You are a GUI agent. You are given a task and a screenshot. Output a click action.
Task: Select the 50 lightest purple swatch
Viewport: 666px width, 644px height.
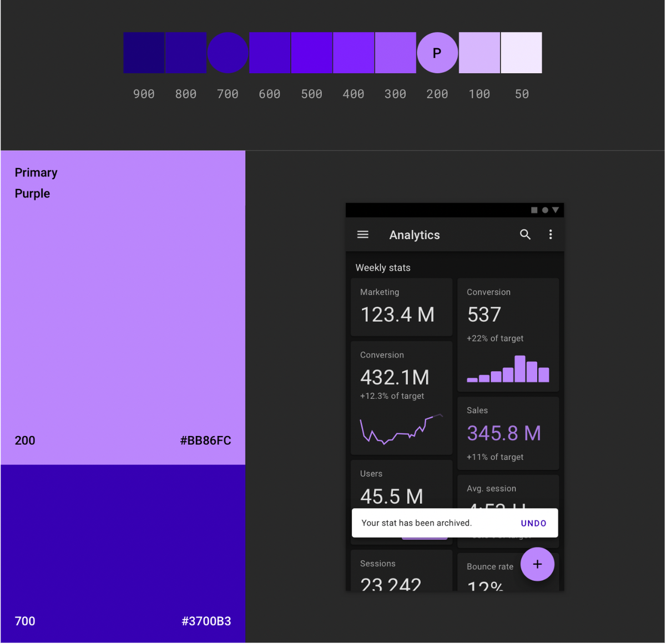coord(521,52)
